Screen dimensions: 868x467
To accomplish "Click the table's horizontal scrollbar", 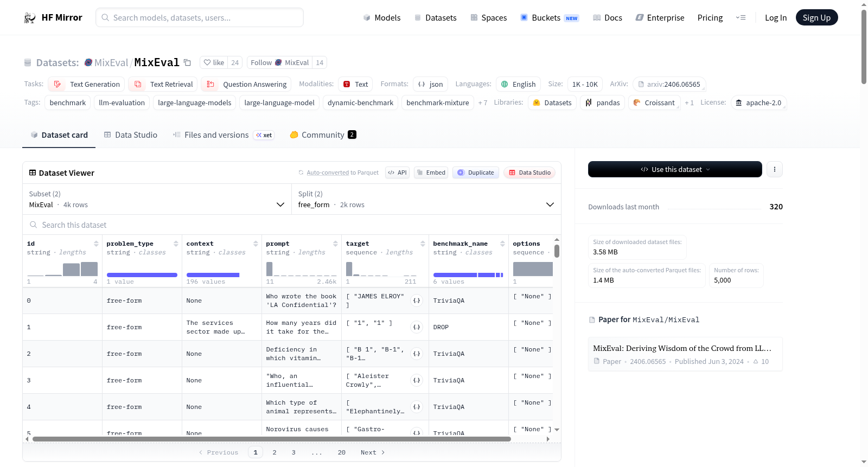I will (x=272, y=439).
